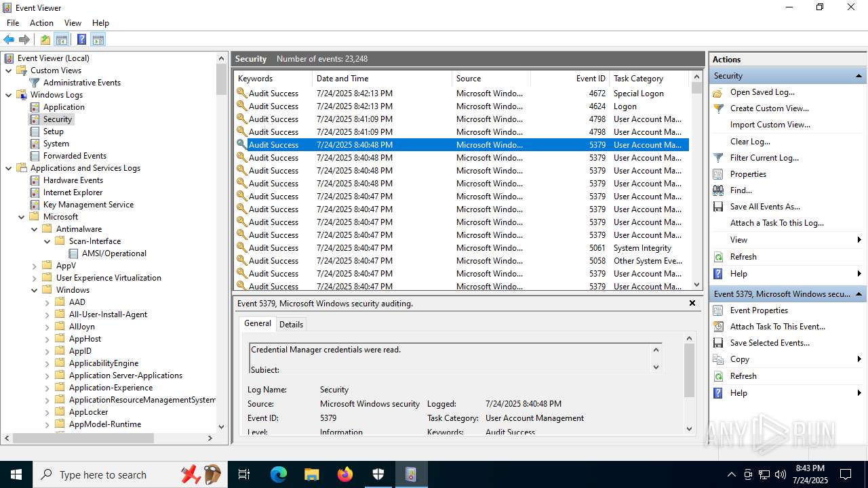Open Windows Security shield on taskbar

[378, 474]
